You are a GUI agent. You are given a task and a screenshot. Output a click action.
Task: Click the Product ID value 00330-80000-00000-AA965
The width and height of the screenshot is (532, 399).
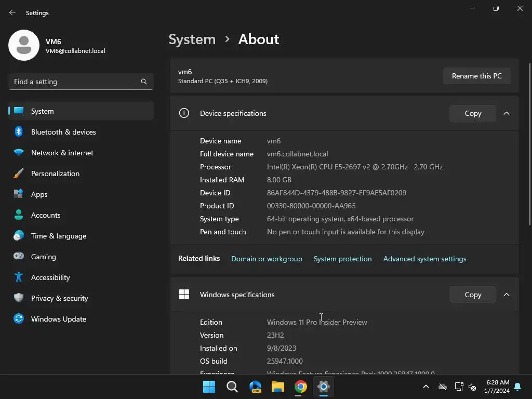[x=311, y=206]
